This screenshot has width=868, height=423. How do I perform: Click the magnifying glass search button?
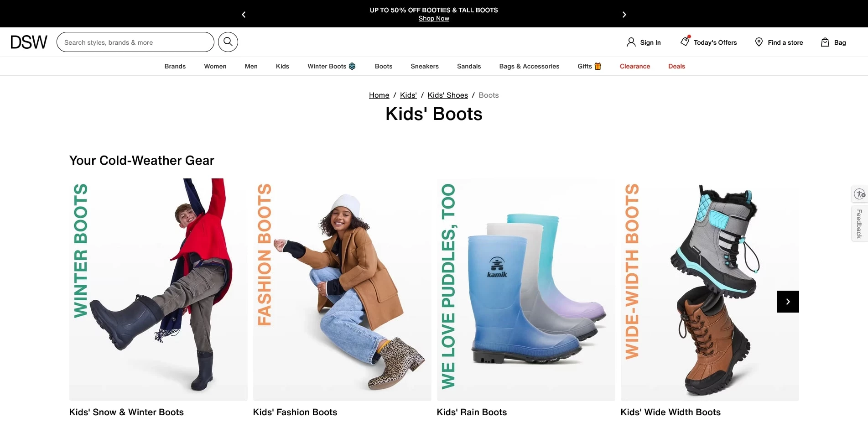click(x=228, y=42)
